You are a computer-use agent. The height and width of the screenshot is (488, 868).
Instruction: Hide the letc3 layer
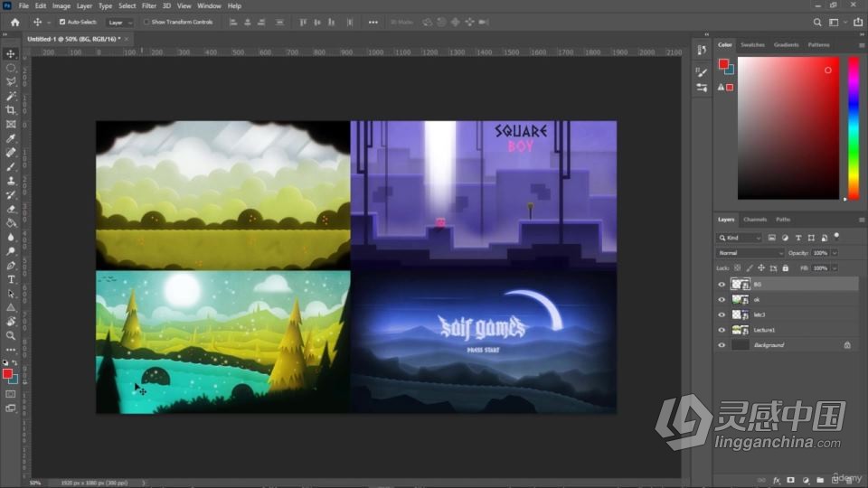click(x=722, y=314)
